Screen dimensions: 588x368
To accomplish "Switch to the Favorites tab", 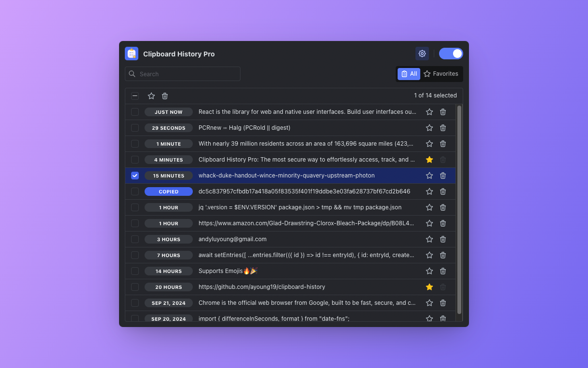I will tap(441, 74).
